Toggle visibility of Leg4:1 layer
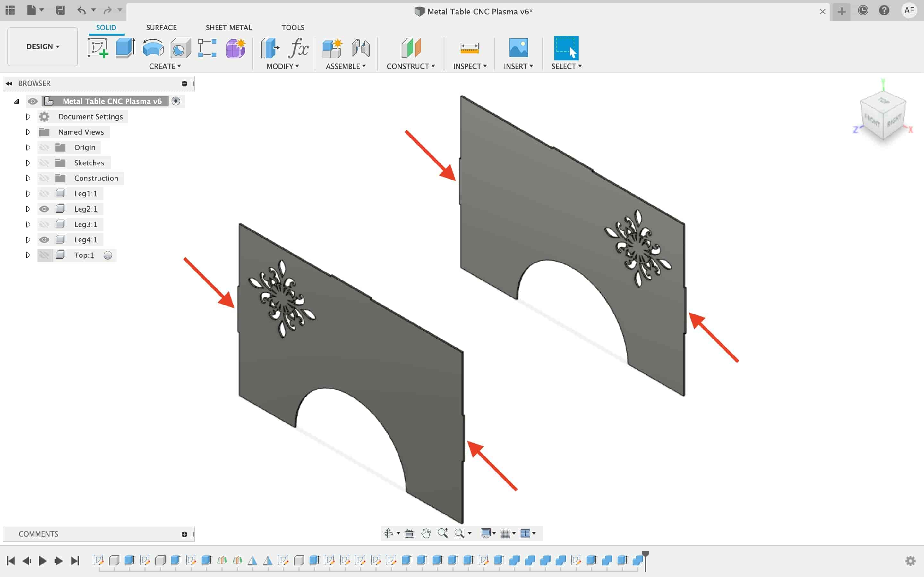 coord(44,239)
